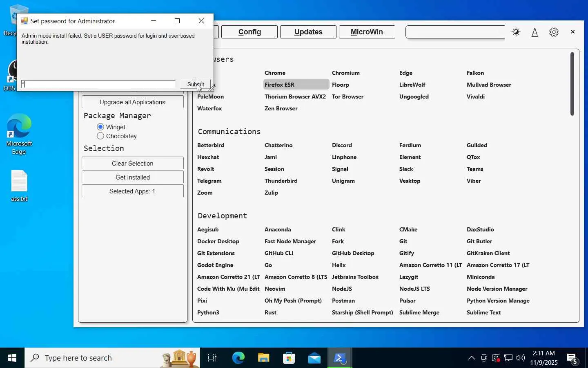588x368 pixels.
Task: Click the password dialog's title bar icon
Action: [24, 21]
